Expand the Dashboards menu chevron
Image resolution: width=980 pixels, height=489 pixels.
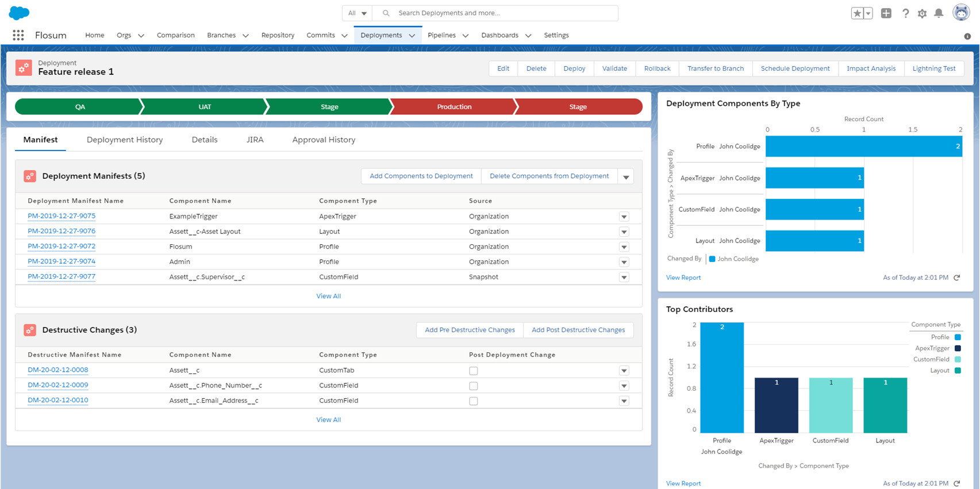528,36
